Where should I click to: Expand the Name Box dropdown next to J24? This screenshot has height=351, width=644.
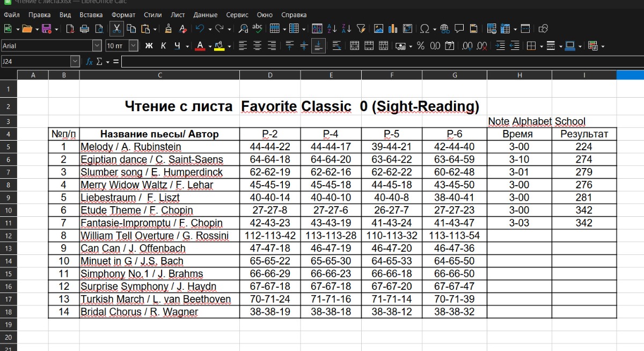coord(75,62)
